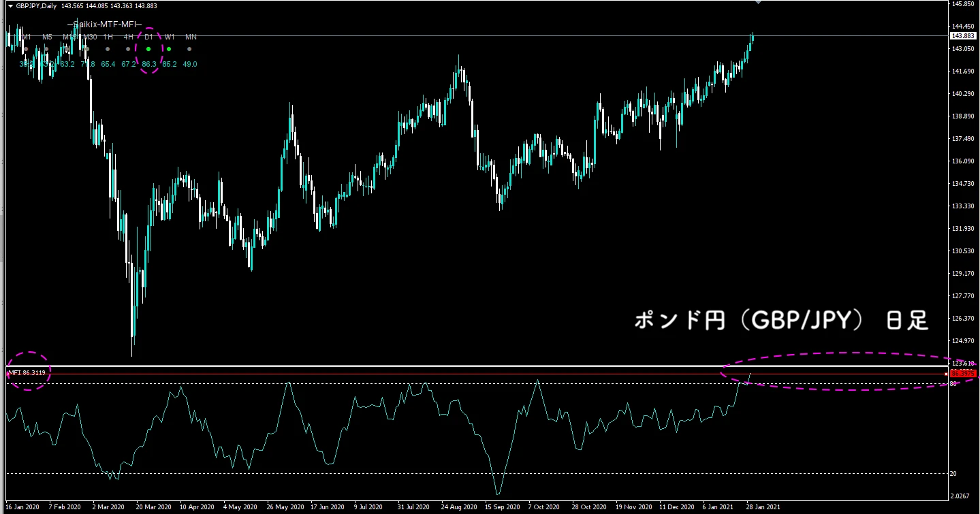Click the MFI 86.3119 indicator label

[27, 373]
